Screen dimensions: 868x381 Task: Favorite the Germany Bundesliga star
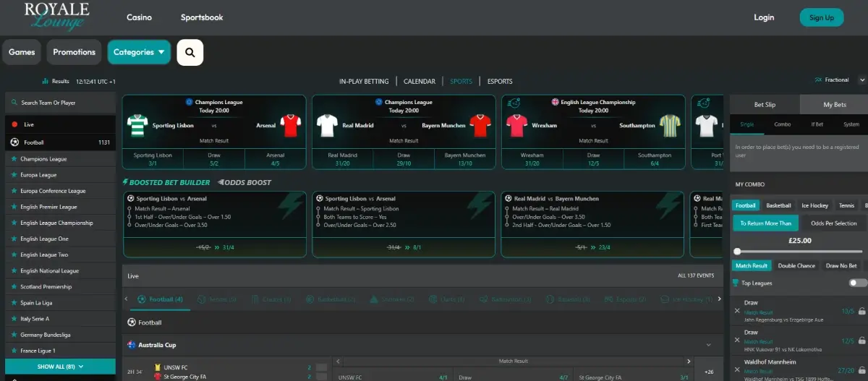(x=13, y=335)
